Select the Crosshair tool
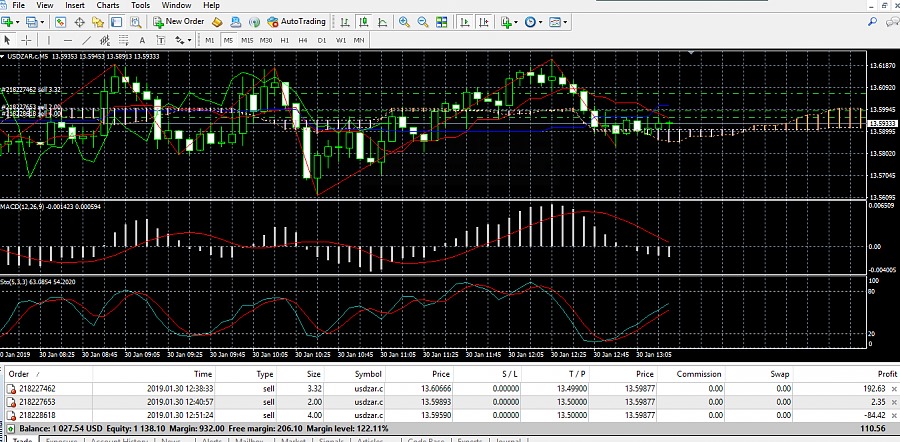This screenshot has height=442, width=900. [27, 40]
